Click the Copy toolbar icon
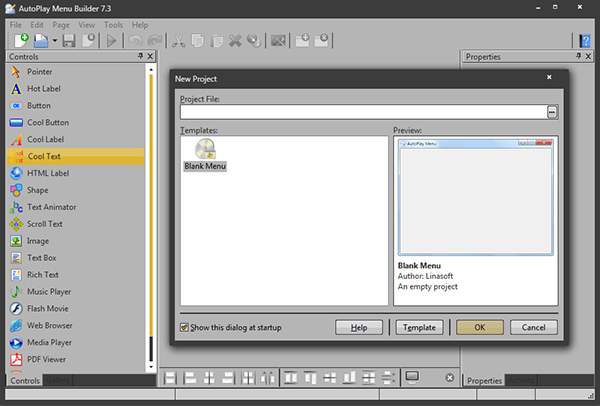The height and width of the screenshot is (406, 600). [x=197, y=41]
